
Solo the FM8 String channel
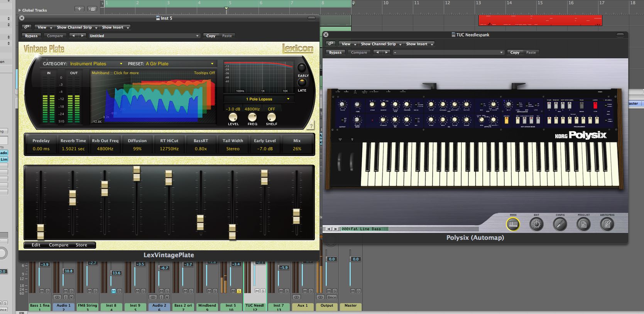95,291
